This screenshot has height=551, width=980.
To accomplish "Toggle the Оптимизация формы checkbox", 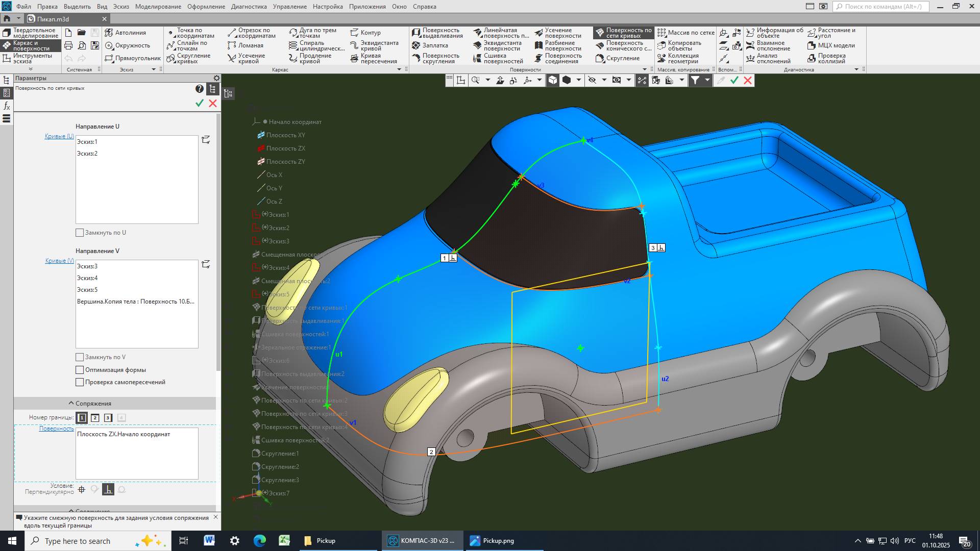I will pos(80,370).
